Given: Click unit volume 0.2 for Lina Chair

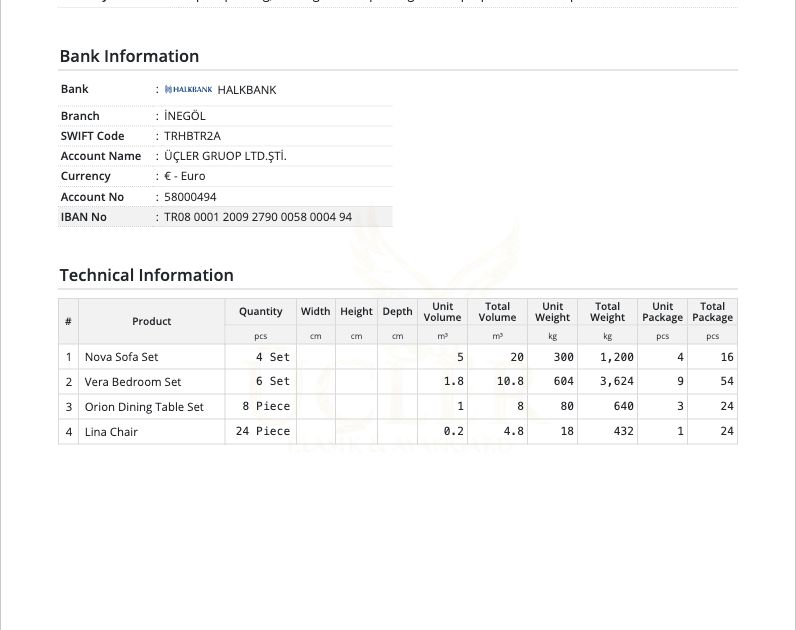Looking at the screenshot, I should pos(454,431).
